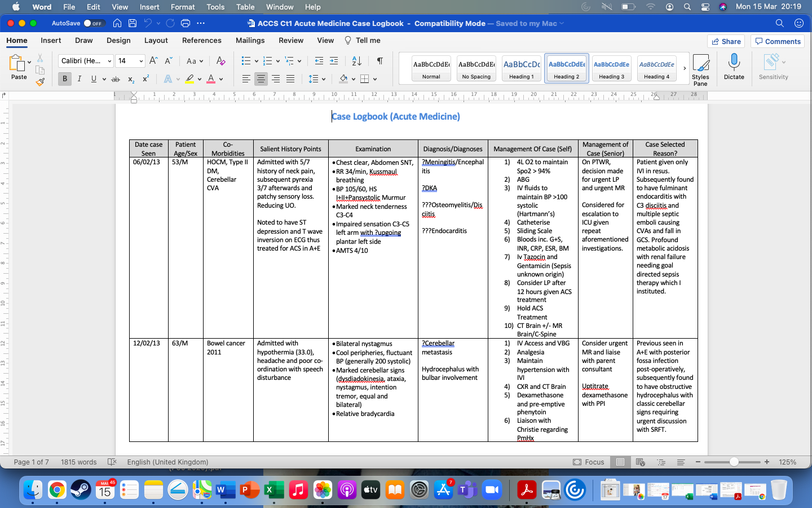Click word count 1815 words
The width and height of the screenshot is (812, 508).
click(x=79, y=462)
